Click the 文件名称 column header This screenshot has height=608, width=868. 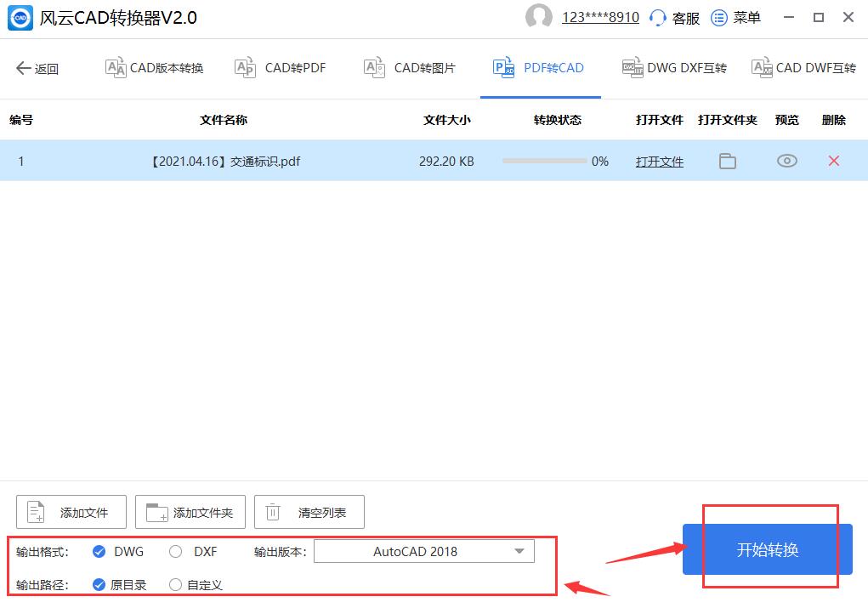pyautogui.click(x=223, y=120)
